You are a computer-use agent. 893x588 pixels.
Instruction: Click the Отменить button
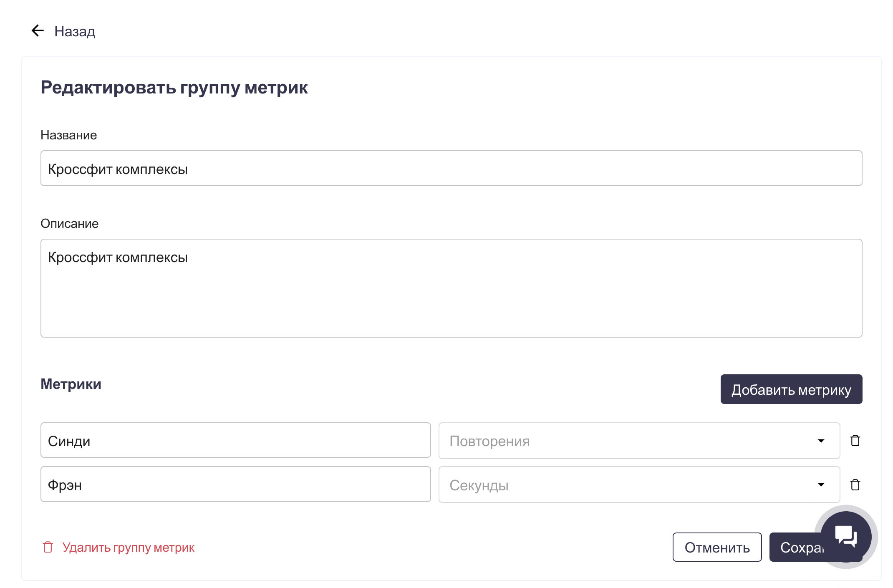click(717, 547)
